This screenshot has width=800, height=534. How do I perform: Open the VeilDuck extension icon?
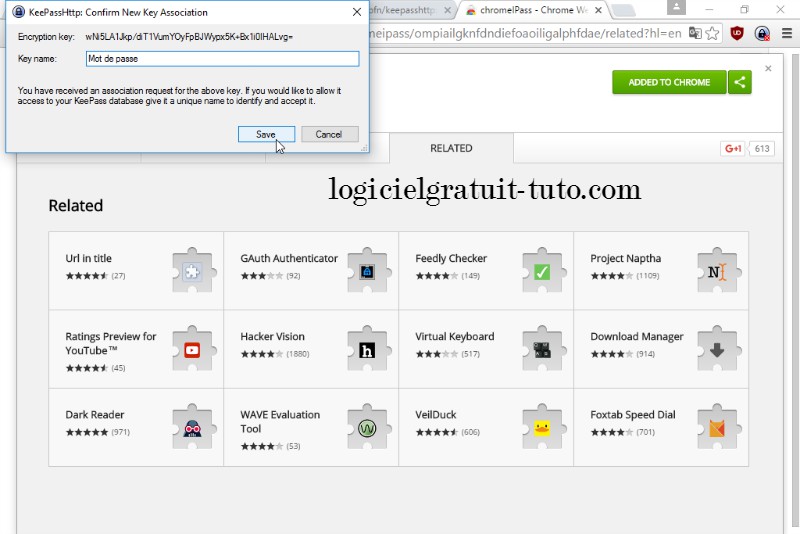542,427
